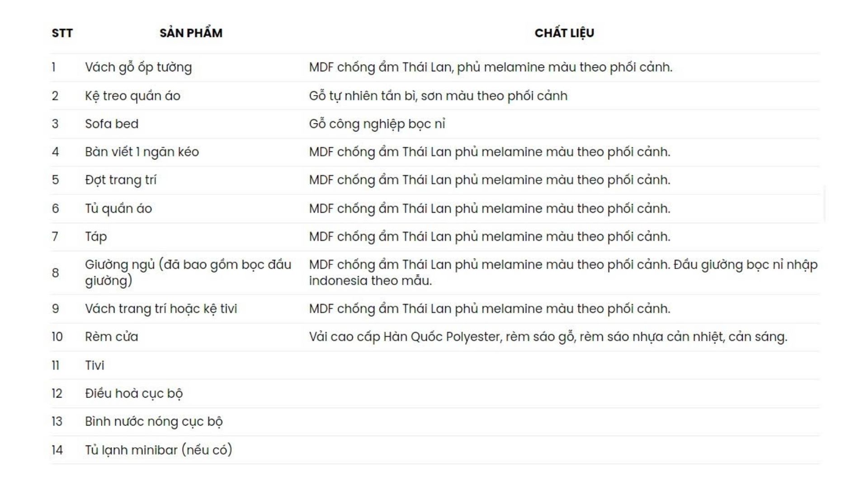Viewport: 868px width, 488px height.
Task: Select Gỗ tự nhiên tần bì material cell
Action: click(x=438, y=96)
